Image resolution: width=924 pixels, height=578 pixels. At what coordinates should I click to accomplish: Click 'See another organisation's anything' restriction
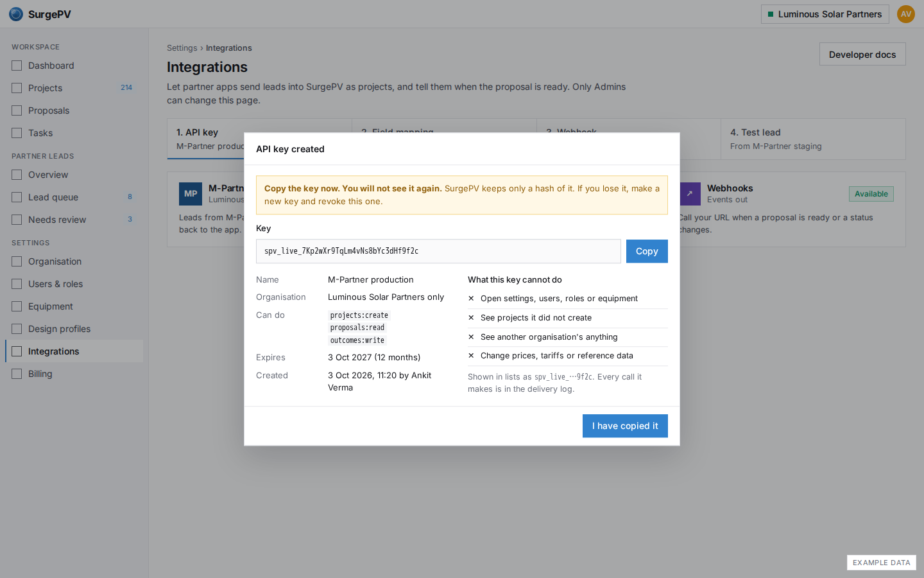click(549, 337)
